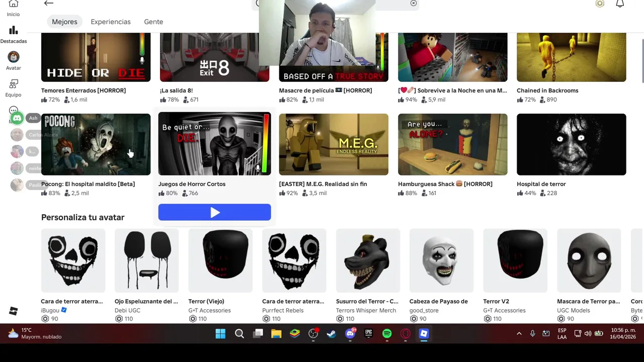This screenshot has height=362, width=644.
Task: Select Terror V2 avatar item
Action: point(515,260)
